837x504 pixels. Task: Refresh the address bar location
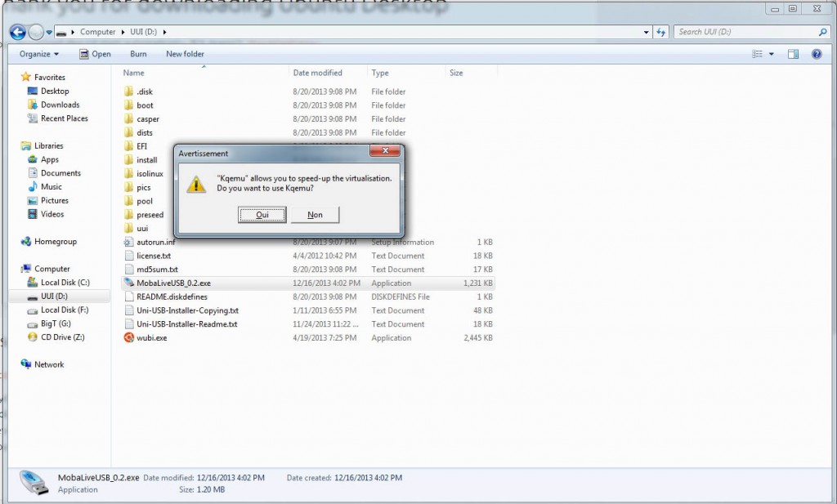(660, 32)
